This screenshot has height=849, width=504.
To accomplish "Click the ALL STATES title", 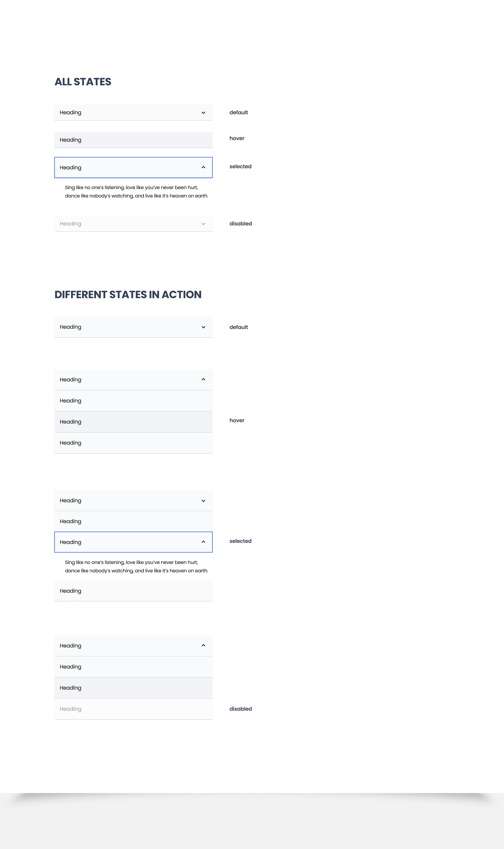I will click(x=83, y=82).
